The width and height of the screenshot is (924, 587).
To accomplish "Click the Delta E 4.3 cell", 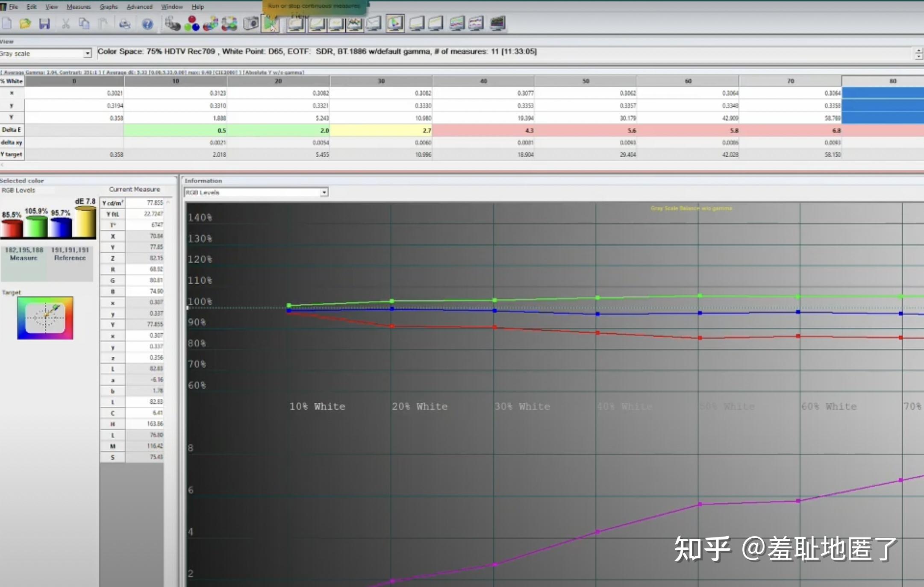I will point(483,130).
